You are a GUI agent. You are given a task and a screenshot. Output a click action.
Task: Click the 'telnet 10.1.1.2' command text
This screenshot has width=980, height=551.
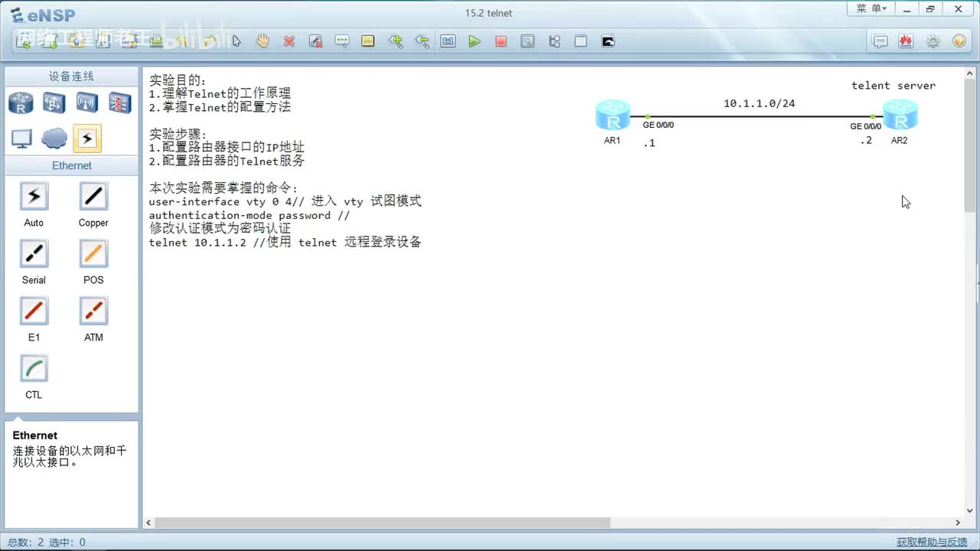point(198,243)
